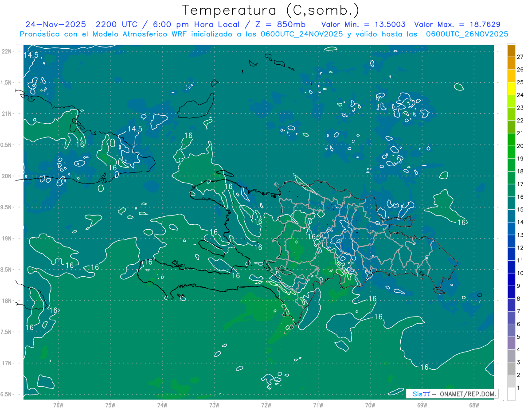
Task: Click the "68W" longitude label
Action: (x=474, y=405)
